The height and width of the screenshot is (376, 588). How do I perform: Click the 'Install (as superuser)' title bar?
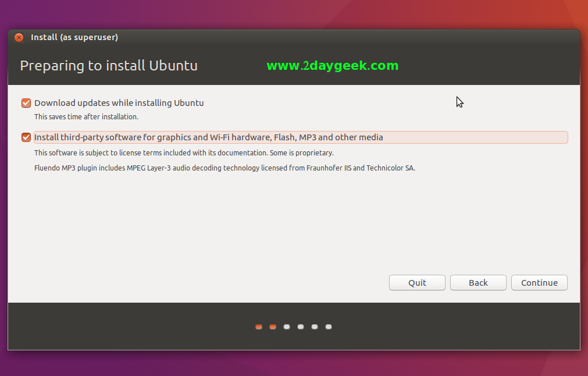tap(74, 37)
